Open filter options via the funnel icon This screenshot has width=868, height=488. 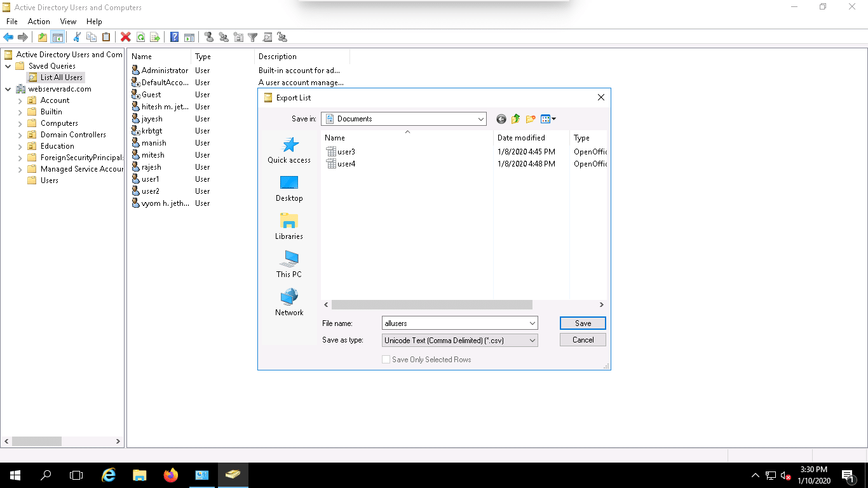[252, 37]
